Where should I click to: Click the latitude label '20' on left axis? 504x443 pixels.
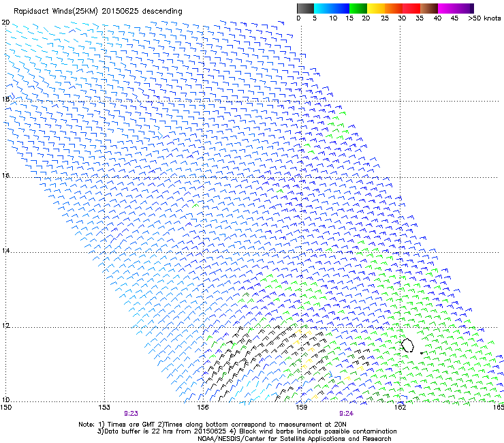click(5, 22)
